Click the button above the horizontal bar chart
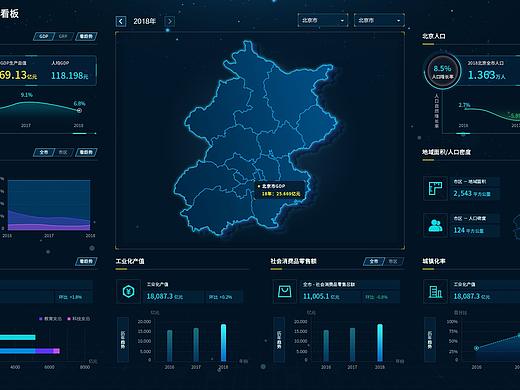Viewport: 520px width, 390px height. pos(86,261)
